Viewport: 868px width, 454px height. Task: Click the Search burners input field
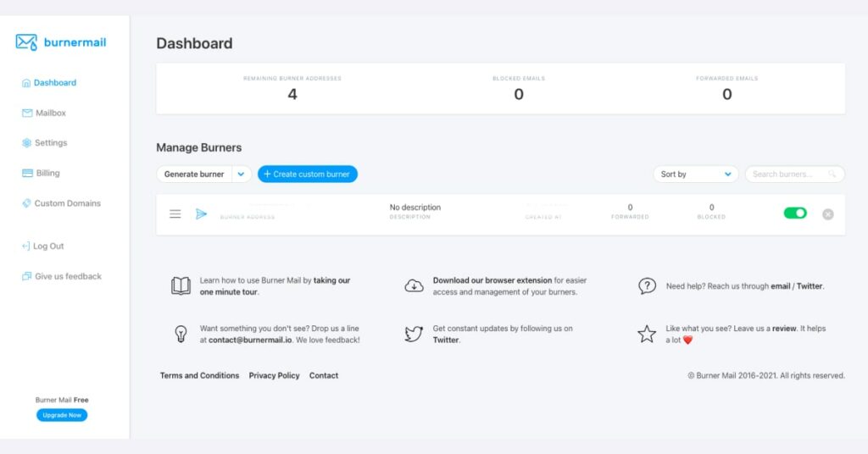(788, 174)
